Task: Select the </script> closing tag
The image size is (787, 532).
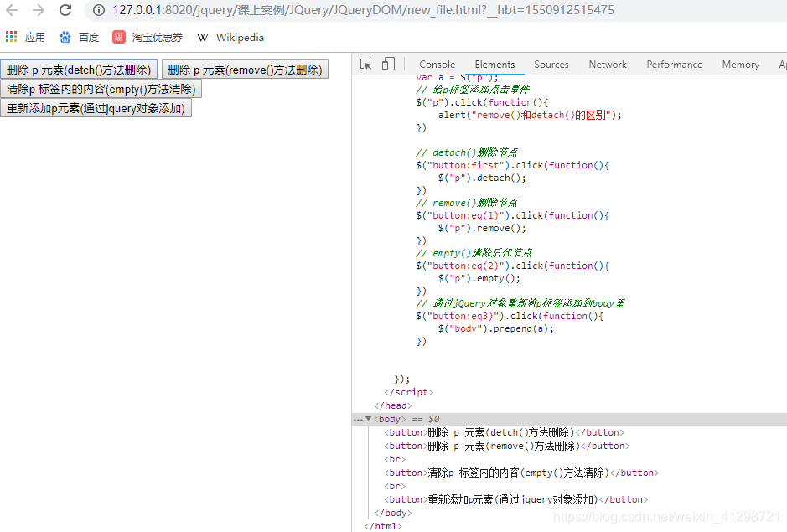Action: pyautogui.click(x=408, y=392)
